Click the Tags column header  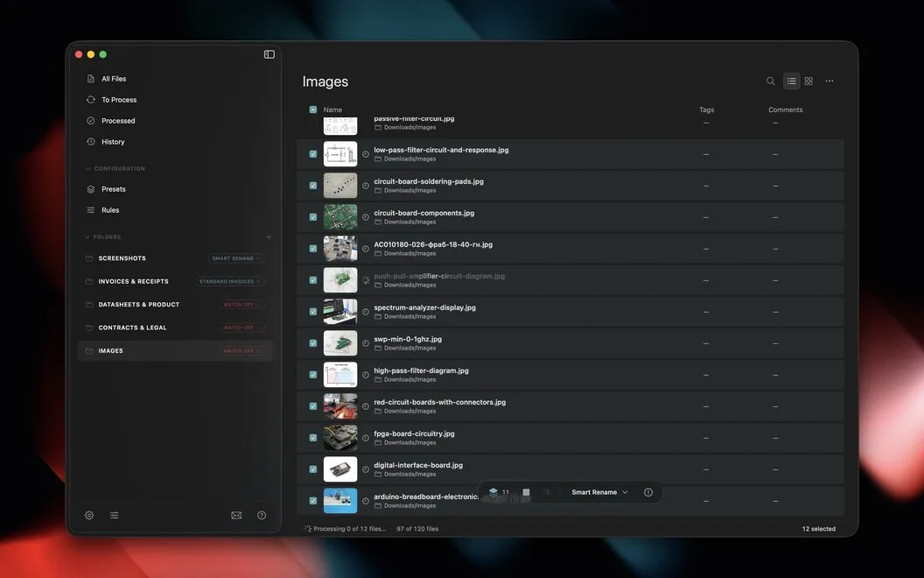tap(706, 109)
